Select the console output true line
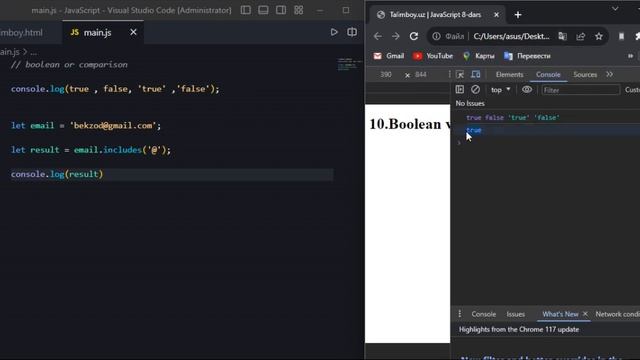640x360 pixels. 474,130
